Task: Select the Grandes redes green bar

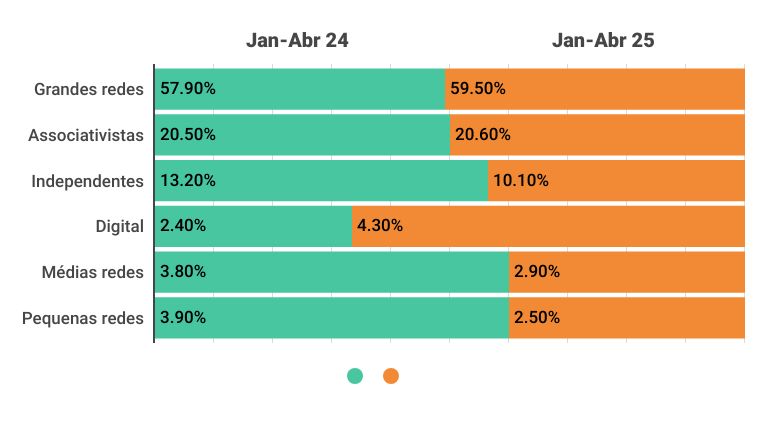Action: point(300,88)
